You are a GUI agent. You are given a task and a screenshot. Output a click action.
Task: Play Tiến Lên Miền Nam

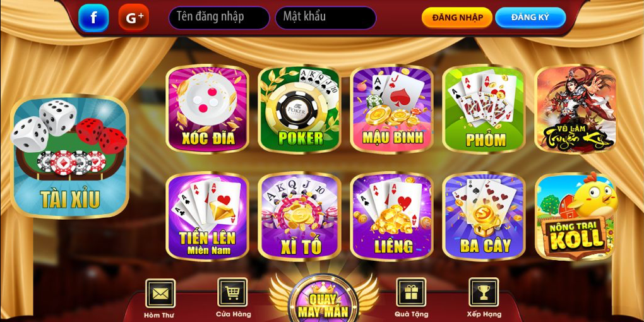click(x=208, y=216)
